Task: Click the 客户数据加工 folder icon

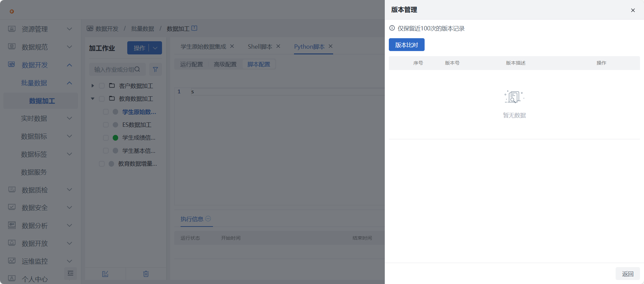Action: coord(112,86)
